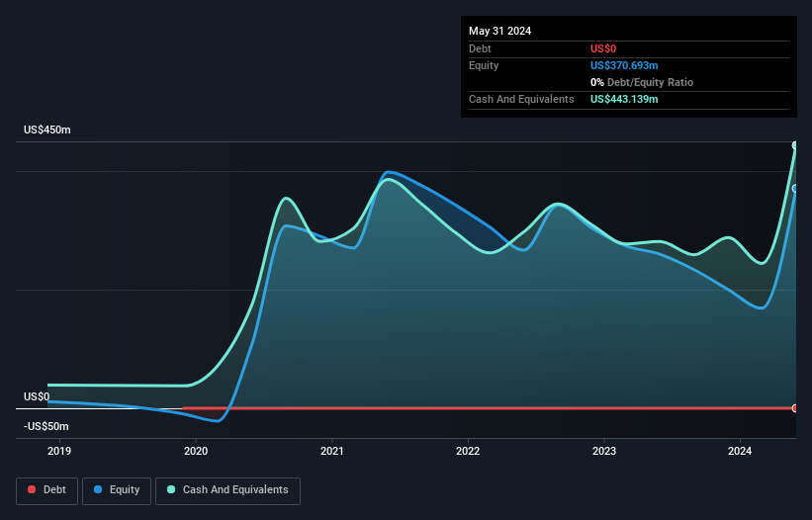Select the Cash endpoint marker at May 2024

click(795, 145)
